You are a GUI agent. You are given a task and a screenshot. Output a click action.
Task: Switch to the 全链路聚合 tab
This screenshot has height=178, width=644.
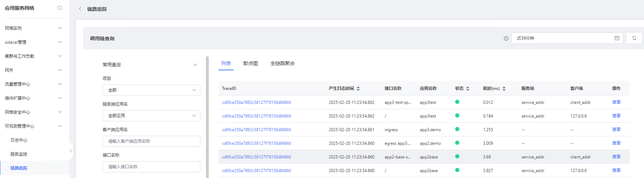282,63
